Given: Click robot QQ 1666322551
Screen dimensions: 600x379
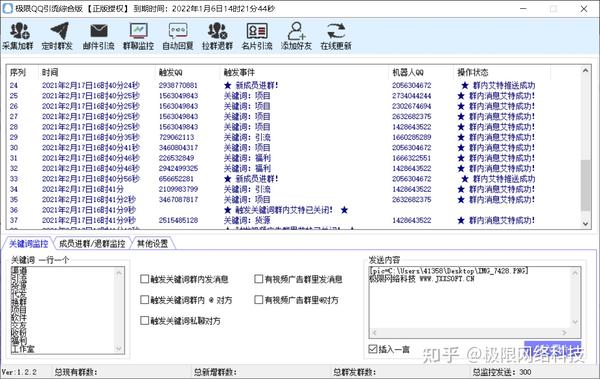Looking at the screenshot, I should 411,158.
